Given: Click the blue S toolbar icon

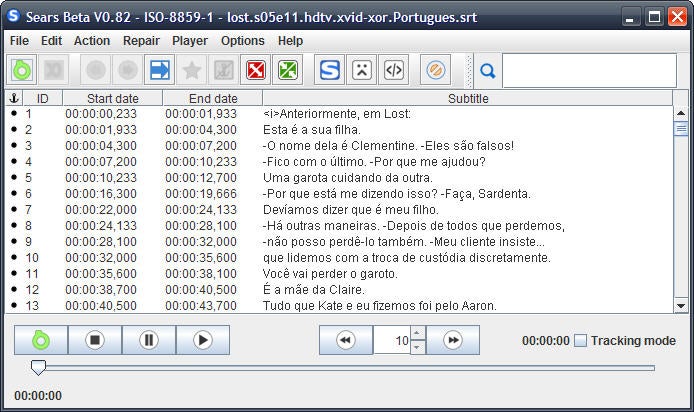Looking at the screenshot, I should [329, 70].
